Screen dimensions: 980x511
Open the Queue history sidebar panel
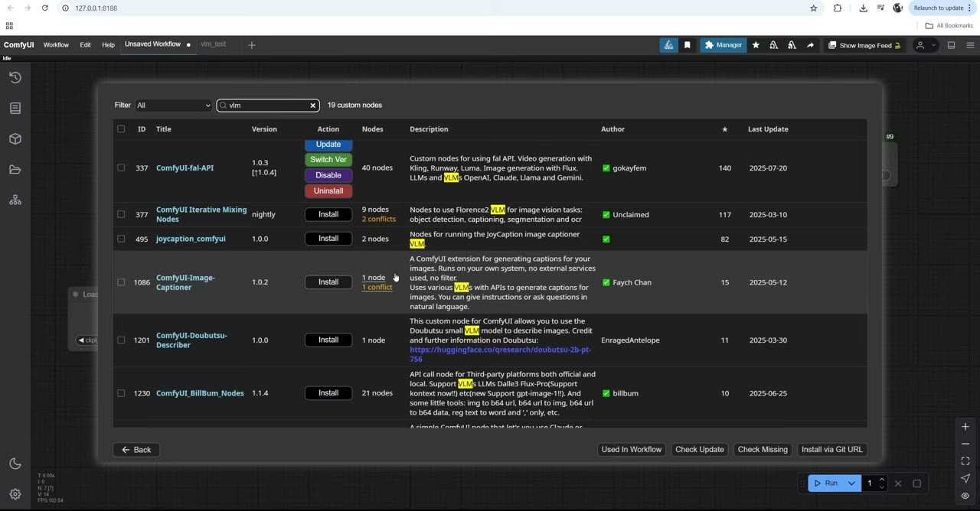pyautogui.click(x=15, y=77)
